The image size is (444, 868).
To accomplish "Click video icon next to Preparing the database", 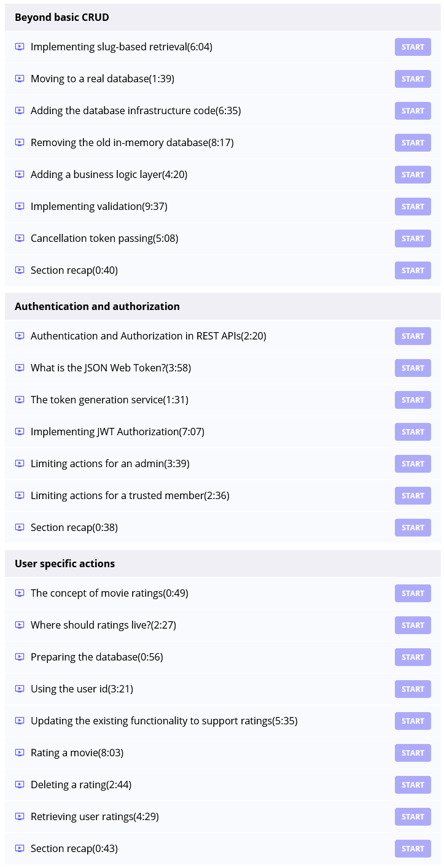I will pos(20,657).
